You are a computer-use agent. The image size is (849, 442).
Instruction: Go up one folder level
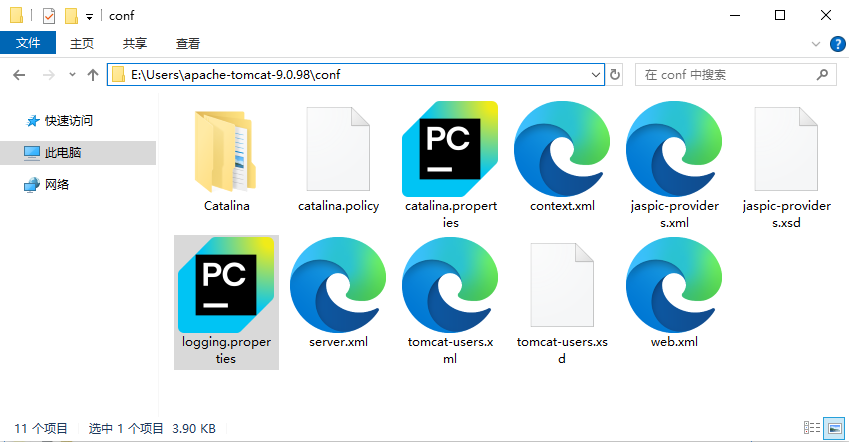(93, 75)
